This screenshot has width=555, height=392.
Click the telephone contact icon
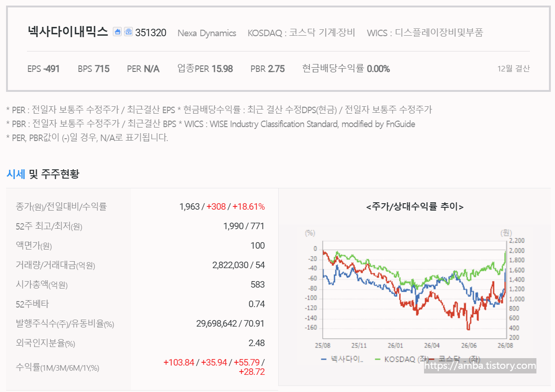click(128, 32)
